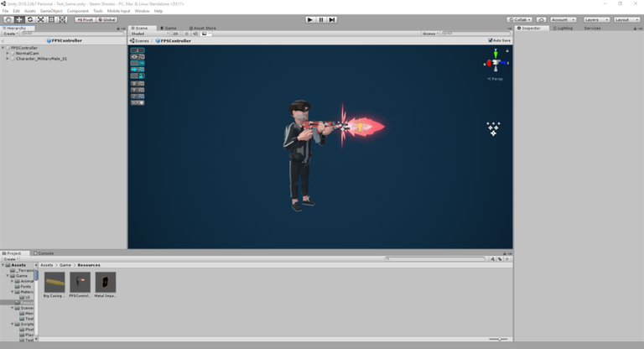Screen dimensions: 644x349
Task: Open the Layers dropdown
Action: point(596,20)
